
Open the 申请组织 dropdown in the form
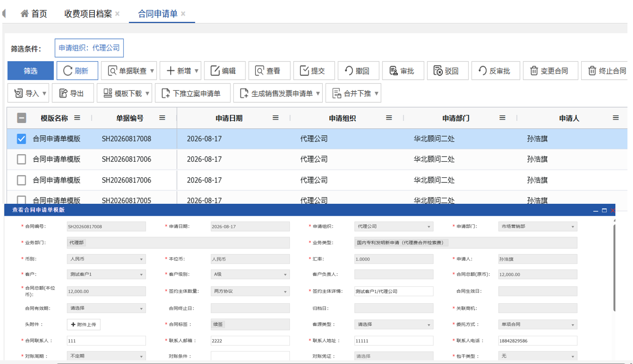[394, 226]
